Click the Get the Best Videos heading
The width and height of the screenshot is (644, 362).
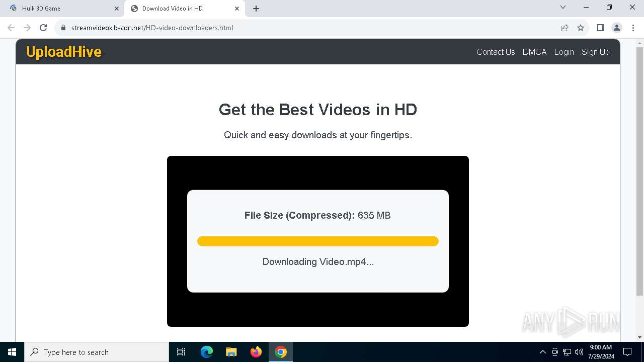[x=318, y=109]
